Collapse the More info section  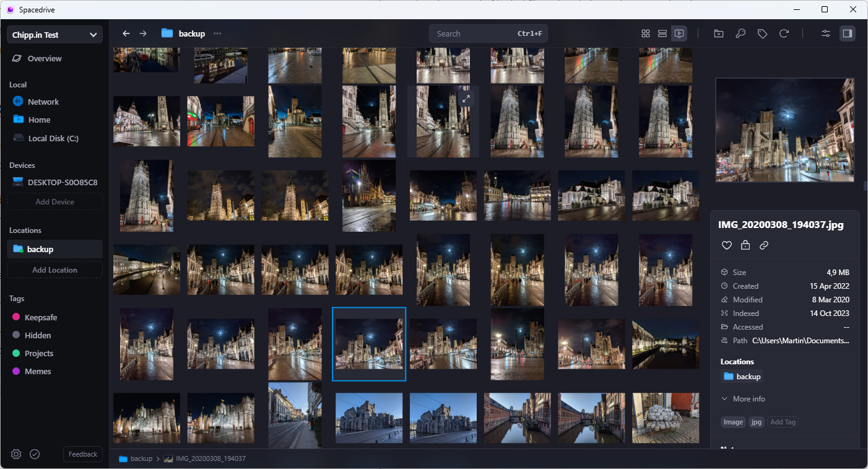[x=743, y=398]
